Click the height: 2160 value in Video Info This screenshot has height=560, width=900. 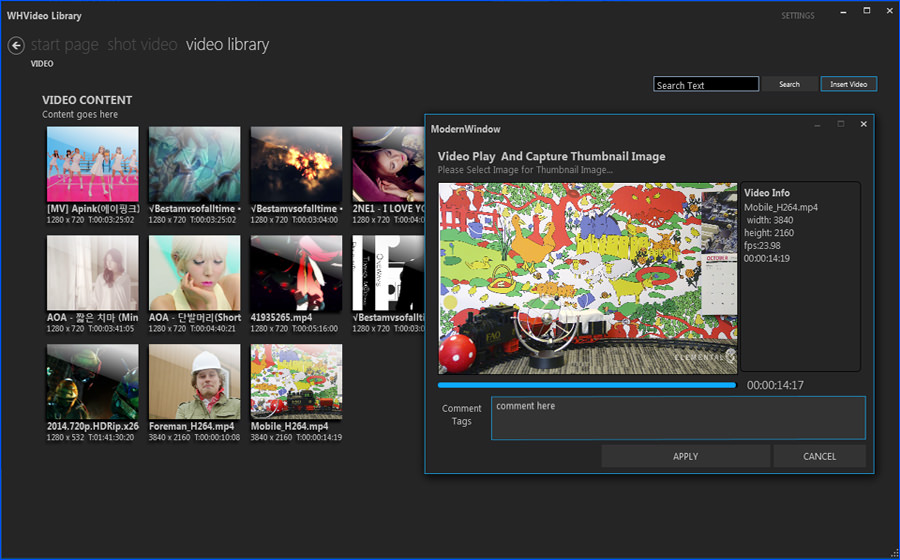(769, 233)
